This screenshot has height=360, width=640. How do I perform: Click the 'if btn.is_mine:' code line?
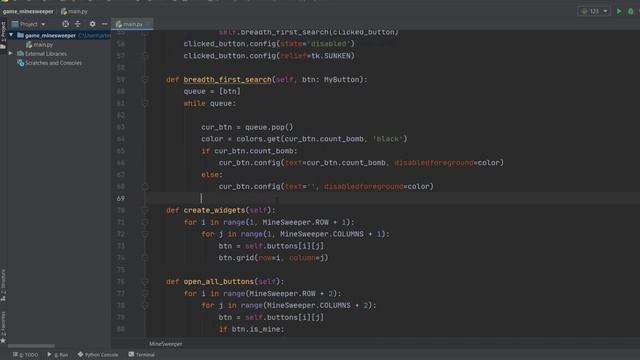tap(251, 329)
